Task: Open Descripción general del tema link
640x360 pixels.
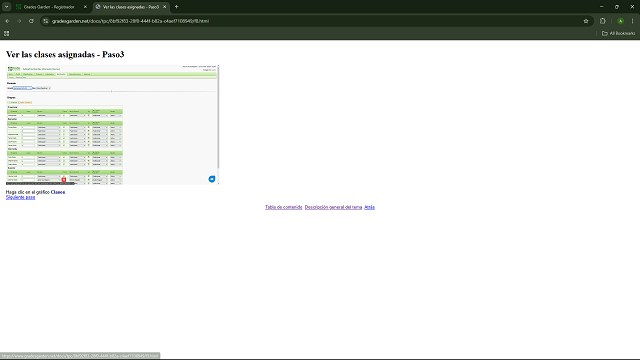Action: [x=333, y=207]
